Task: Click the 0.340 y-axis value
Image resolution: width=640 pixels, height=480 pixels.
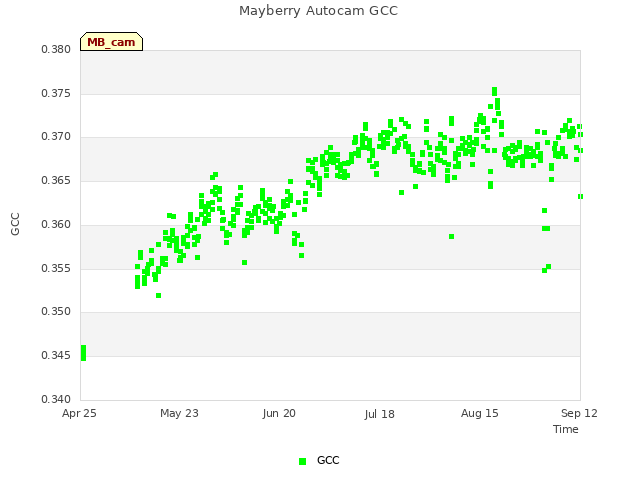Action: pyautogui.click(x=56, y=399)
